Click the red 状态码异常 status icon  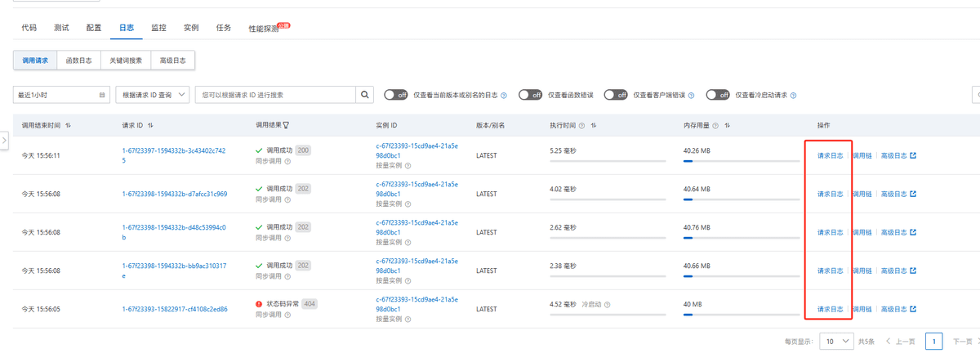[259, 303]
